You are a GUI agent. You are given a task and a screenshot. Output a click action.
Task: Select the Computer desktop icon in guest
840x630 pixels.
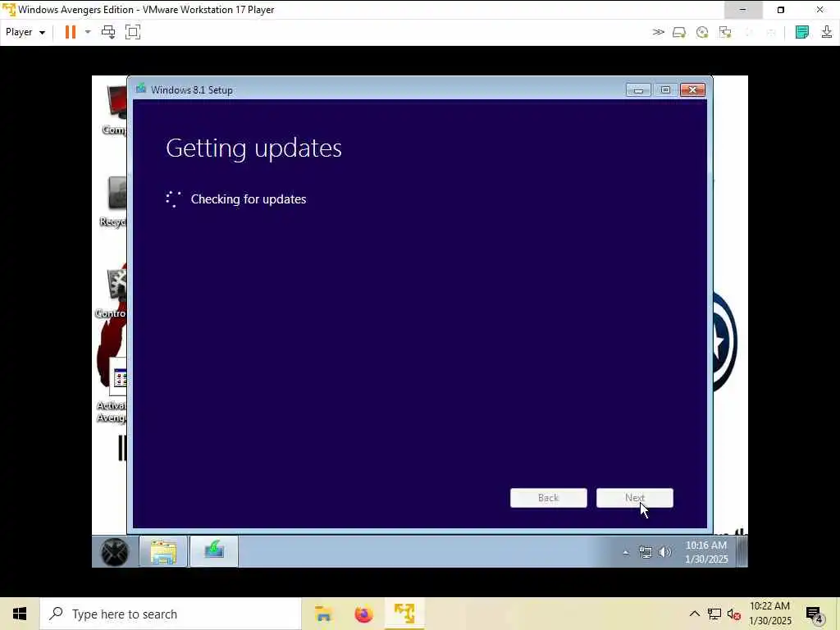click(115, 110)
